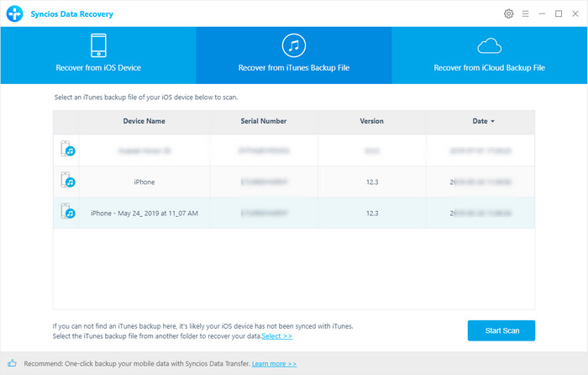Minimize the Syncios window
This screenshot has height=375, width=588.
(542, 14)
